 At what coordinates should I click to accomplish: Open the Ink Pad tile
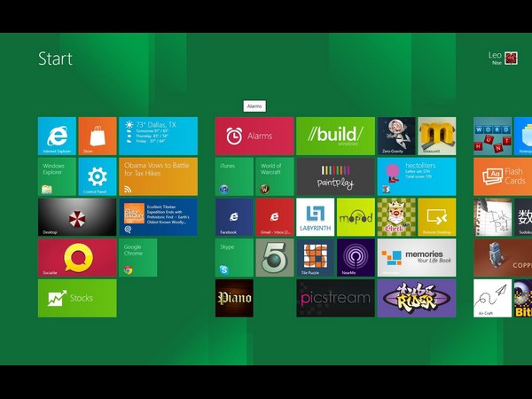click(x=493, y=217)
